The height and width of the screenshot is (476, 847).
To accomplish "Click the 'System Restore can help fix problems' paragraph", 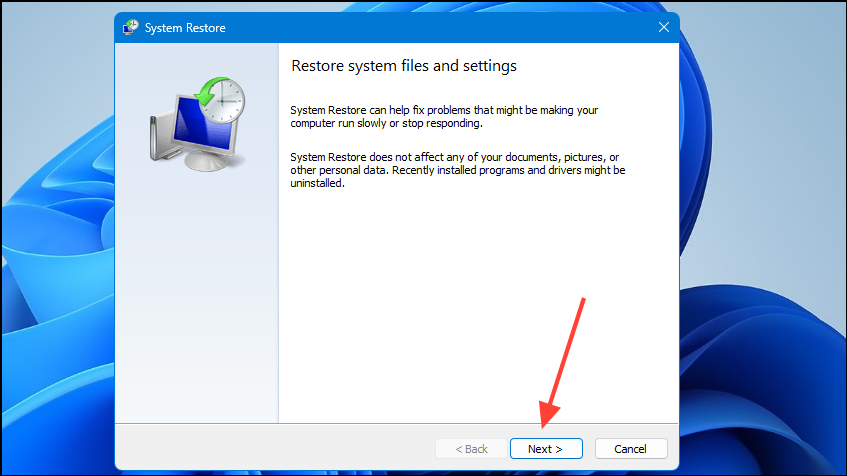I will 444,117.
